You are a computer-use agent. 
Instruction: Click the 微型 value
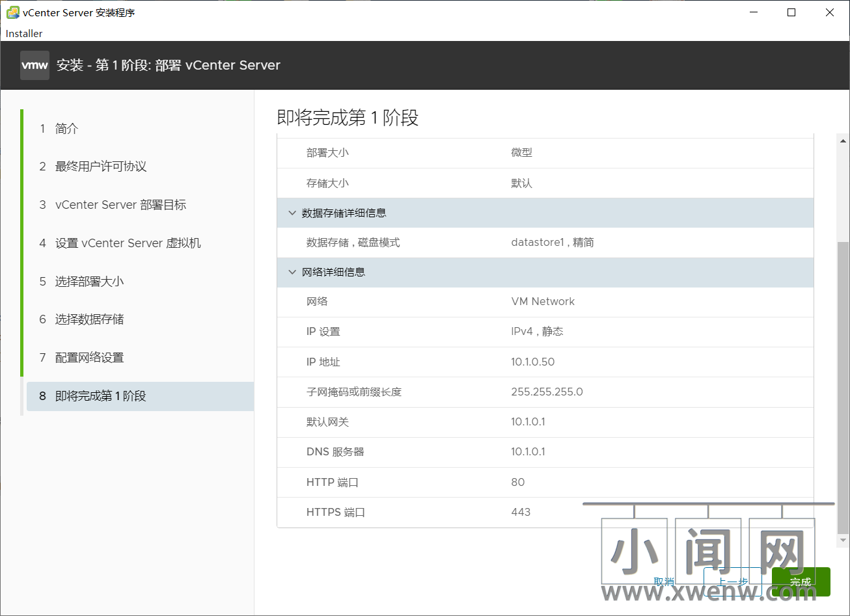tap(522, 152)
